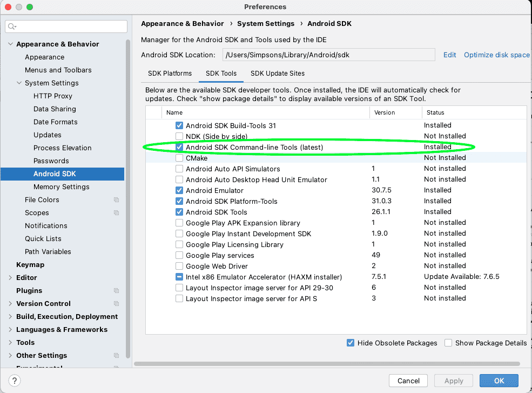Click Edit next to SDK location
The image size is (532, 393).
click(x=449, y=55)
